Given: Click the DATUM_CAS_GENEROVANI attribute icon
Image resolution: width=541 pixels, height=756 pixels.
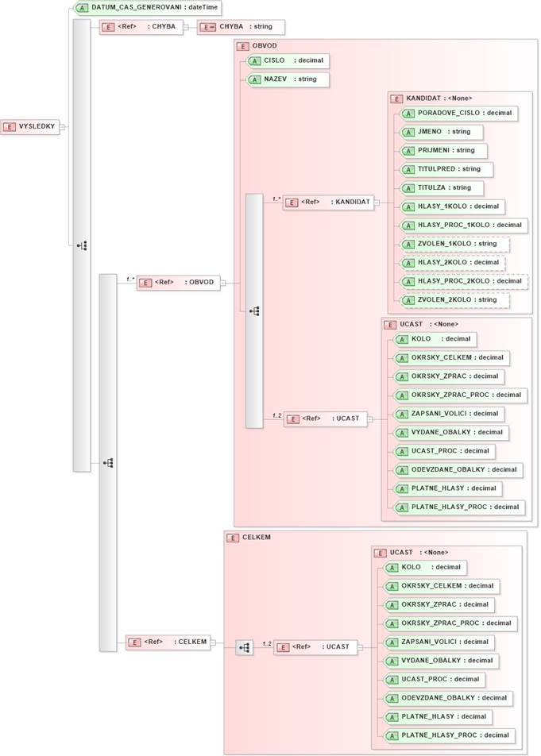Looking at the screenshot, I should 82,7.
